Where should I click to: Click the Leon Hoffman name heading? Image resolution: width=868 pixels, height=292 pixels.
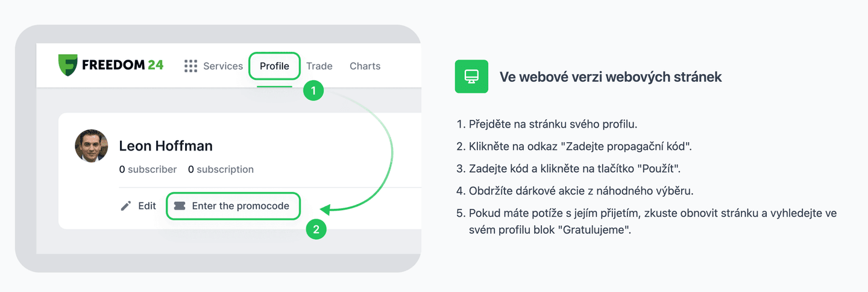166,146
